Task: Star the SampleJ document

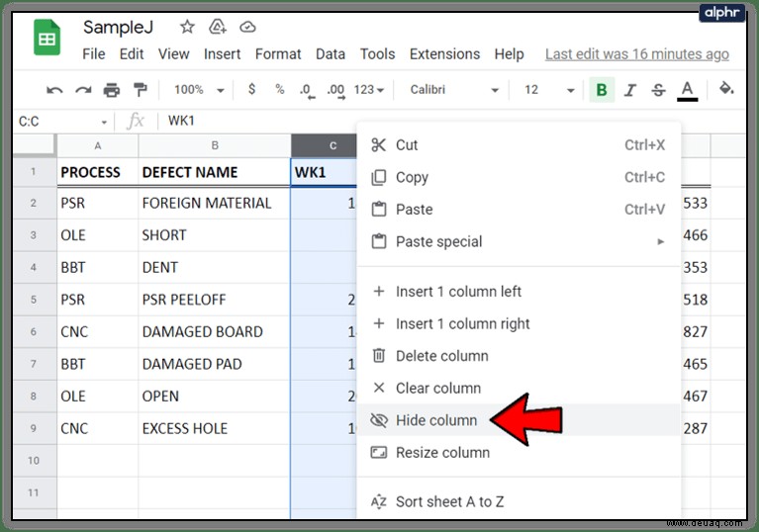Action: click(x=187, y=27)
